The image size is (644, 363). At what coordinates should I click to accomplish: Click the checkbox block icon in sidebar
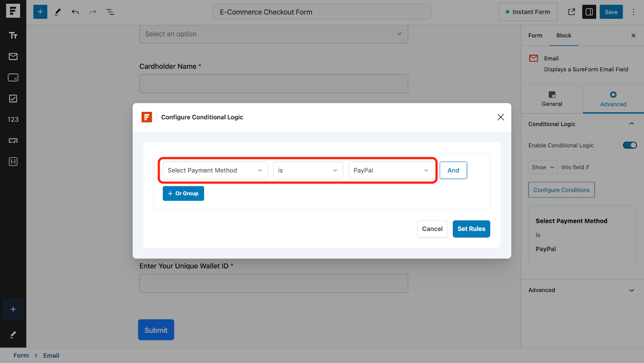click(x=13, y=99)
